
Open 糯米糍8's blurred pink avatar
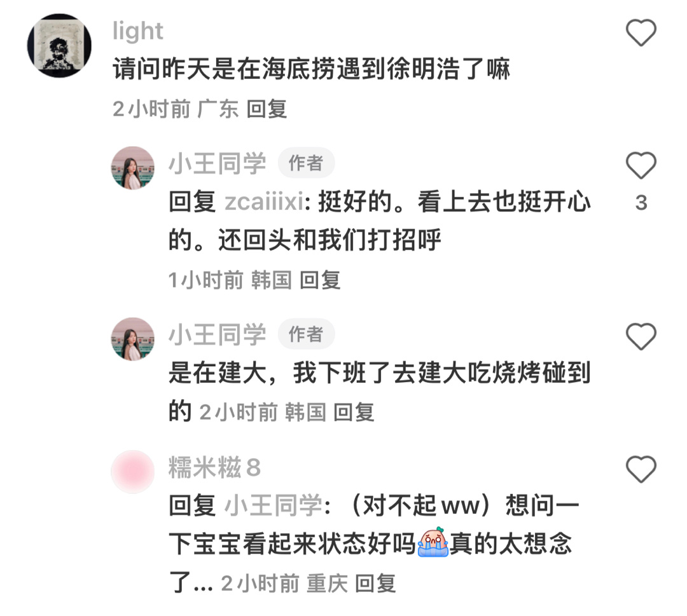point(133,472)
